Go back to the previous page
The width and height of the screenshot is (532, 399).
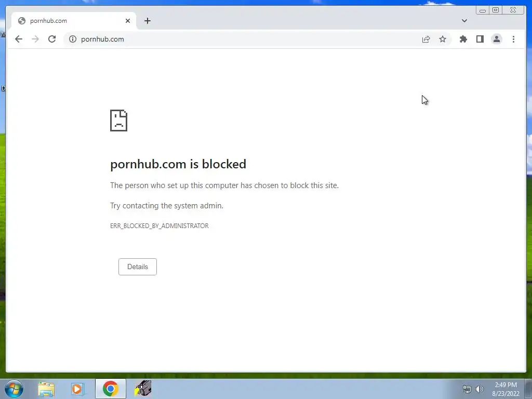(x=19, y=39)
